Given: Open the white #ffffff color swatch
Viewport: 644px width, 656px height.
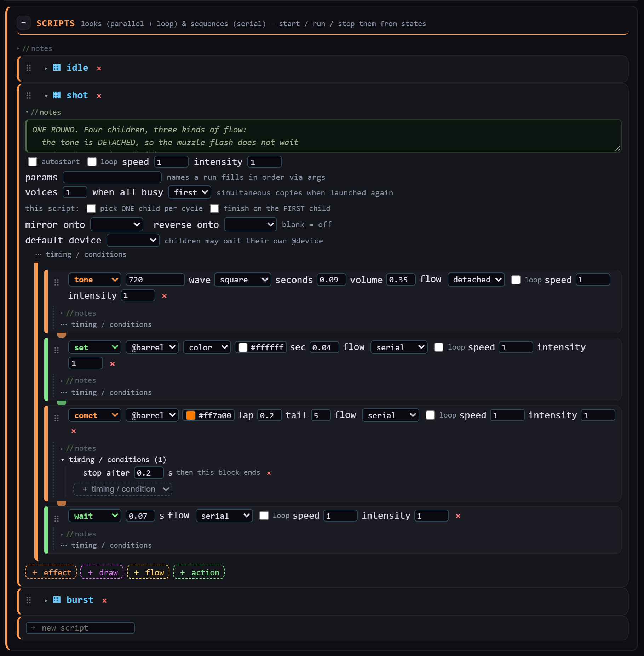Looking at the screenshot, I should (243, 347).
